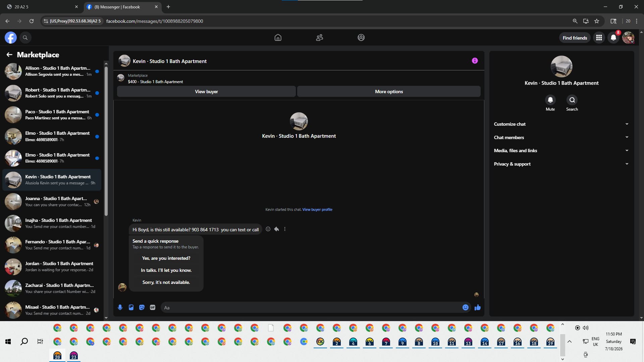Open Paco Studio 1 Bath Apartment chat
644x362 pixels.
tap(52, 115)
